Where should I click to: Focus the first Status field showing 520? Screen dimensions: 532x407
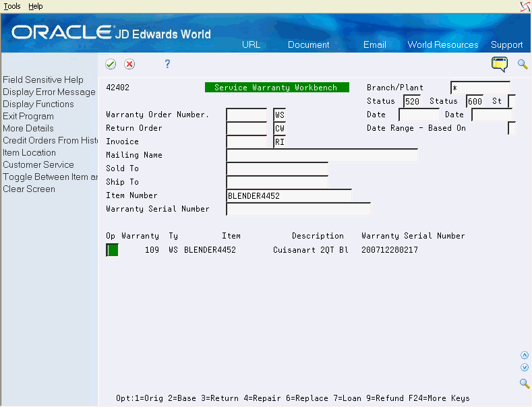412,101
